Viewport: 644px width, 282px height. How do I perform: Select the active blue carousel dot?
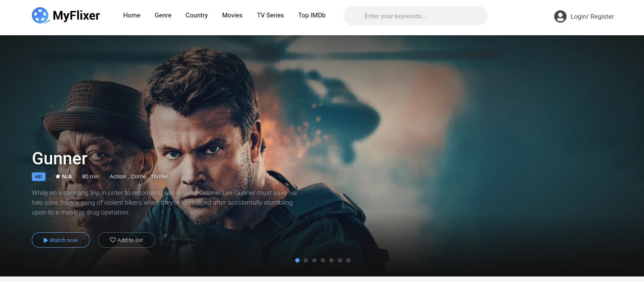click(x=297, y=260)
